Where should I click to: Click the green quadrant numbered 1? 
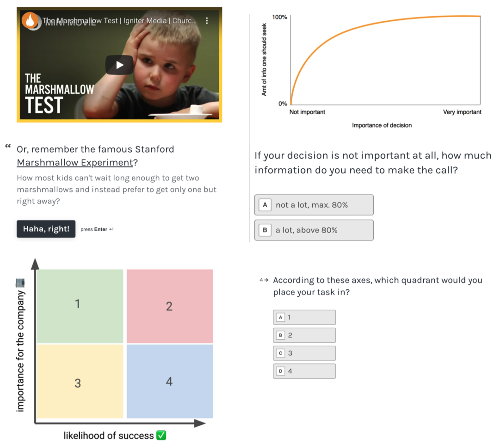tap(80, 306)
